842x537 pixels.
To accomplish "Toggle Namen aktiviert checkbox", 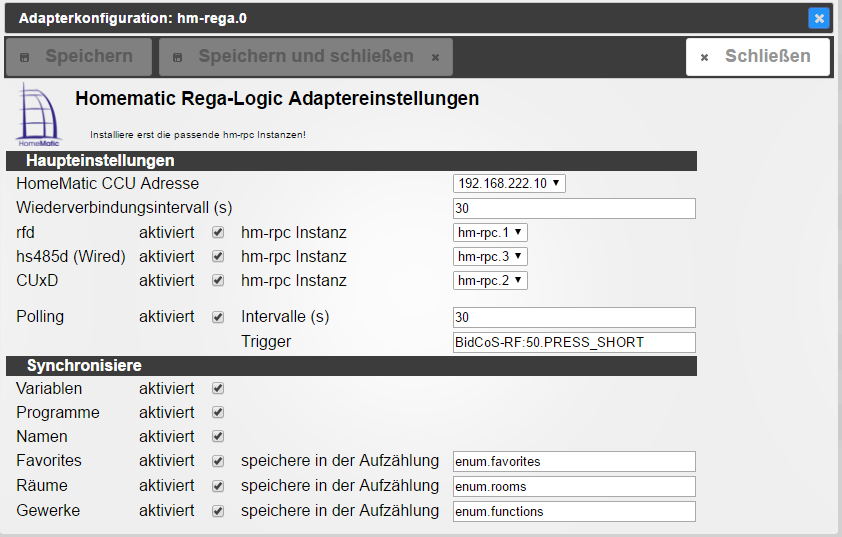I will pos(217,436).
